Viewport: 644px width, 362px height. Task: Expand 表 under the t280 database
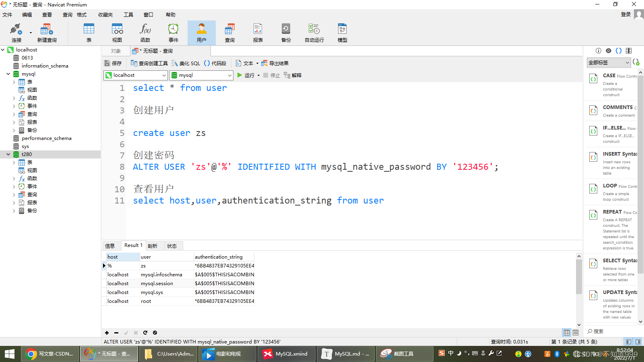[x=14, y=162]
